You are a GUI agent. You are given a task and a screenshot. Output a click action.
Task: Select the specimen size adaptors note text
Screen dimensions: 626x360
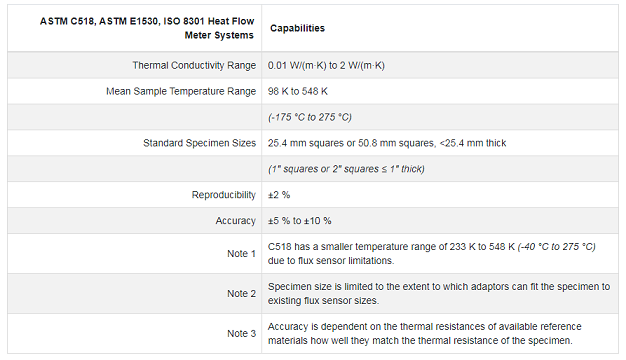coord(439,293)
